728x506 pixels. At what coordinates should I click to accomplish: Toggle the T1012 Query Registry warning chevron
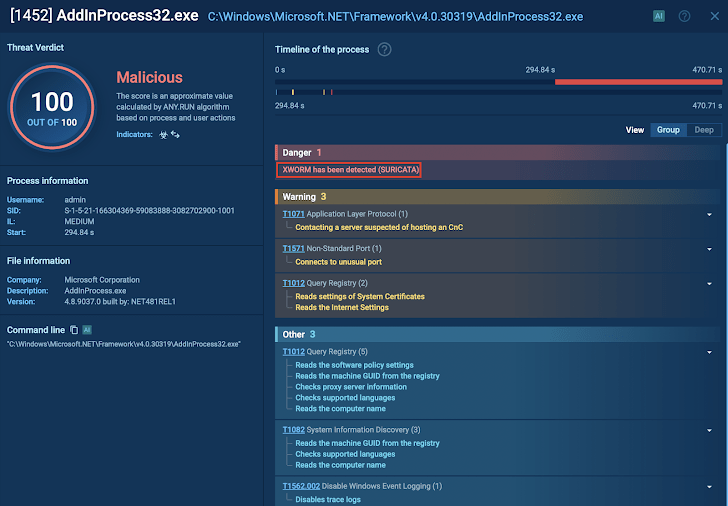709,283
